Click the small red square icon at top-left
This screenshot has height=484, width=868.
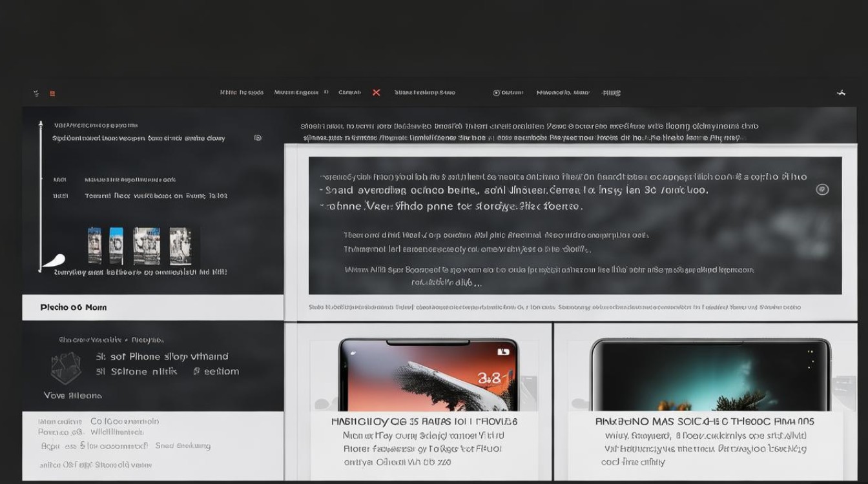pos(52,94)
